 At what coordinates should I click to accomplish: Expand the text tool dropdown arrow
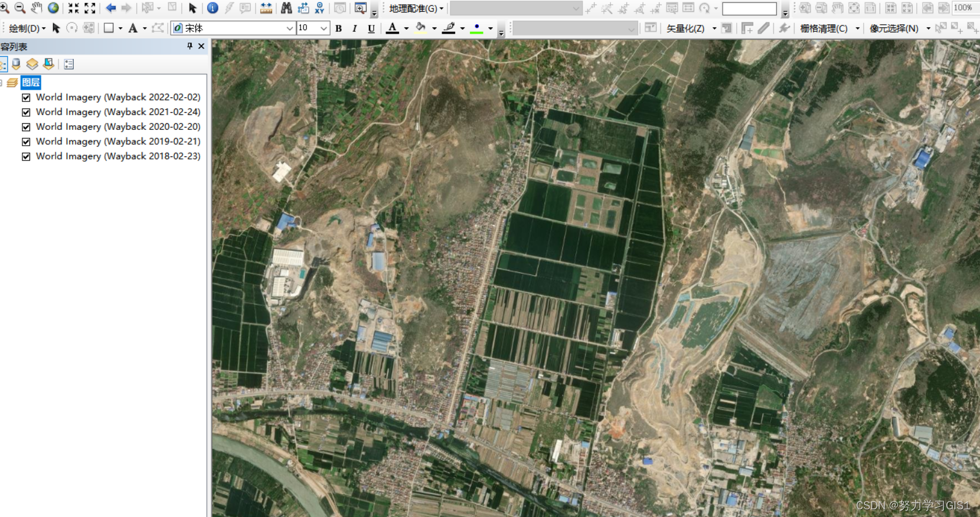pyautogui.click(x=145, y=28)
